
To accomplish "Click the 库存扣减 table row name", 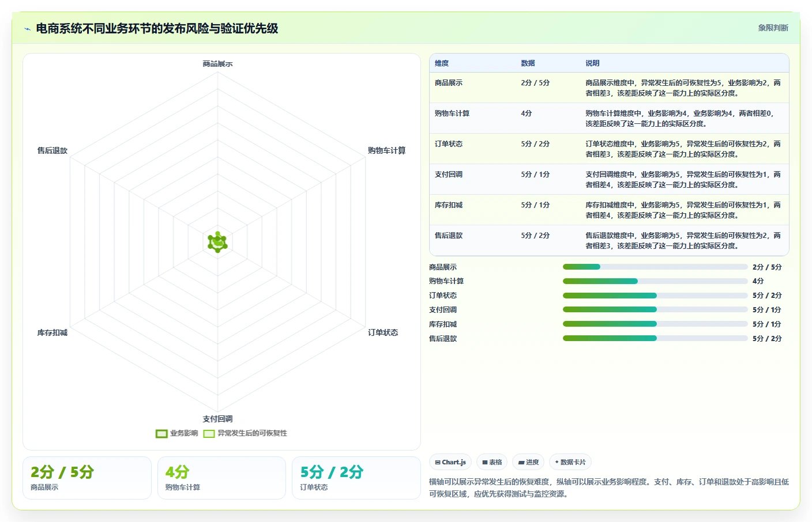I will pos(449,205).
